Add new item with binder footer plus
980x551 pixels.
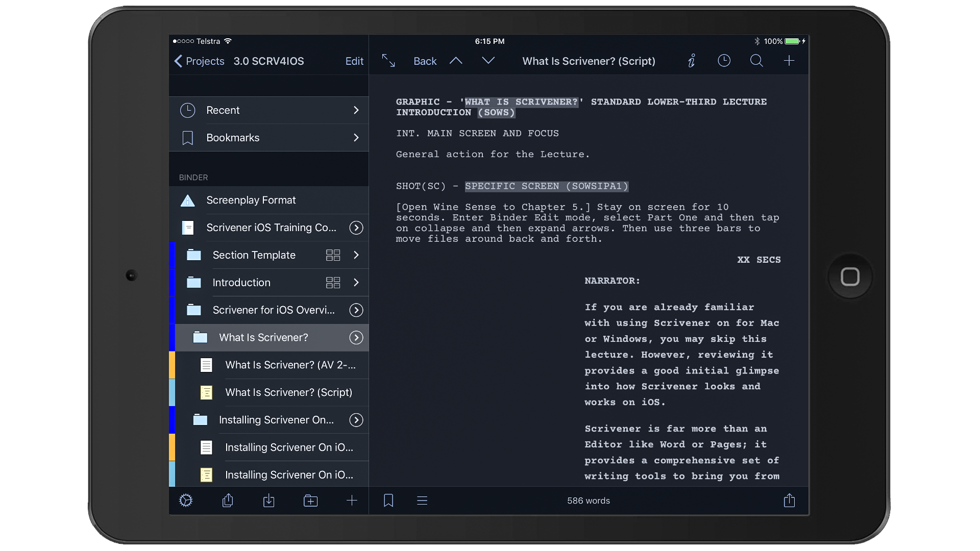pos(352,500)
